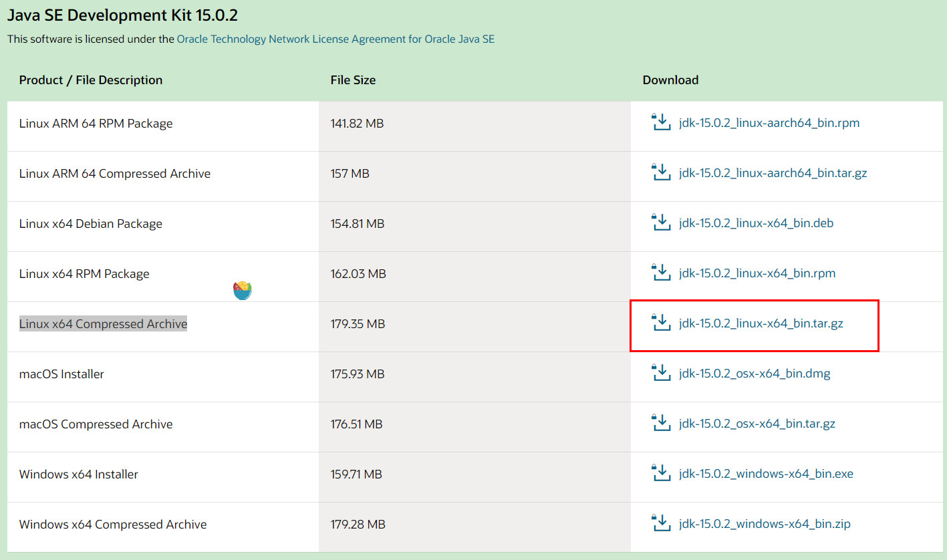Click download icon beside linux-x64 deb file
Viewport: 947px width, 560px height.
click(x=660, y=223)
